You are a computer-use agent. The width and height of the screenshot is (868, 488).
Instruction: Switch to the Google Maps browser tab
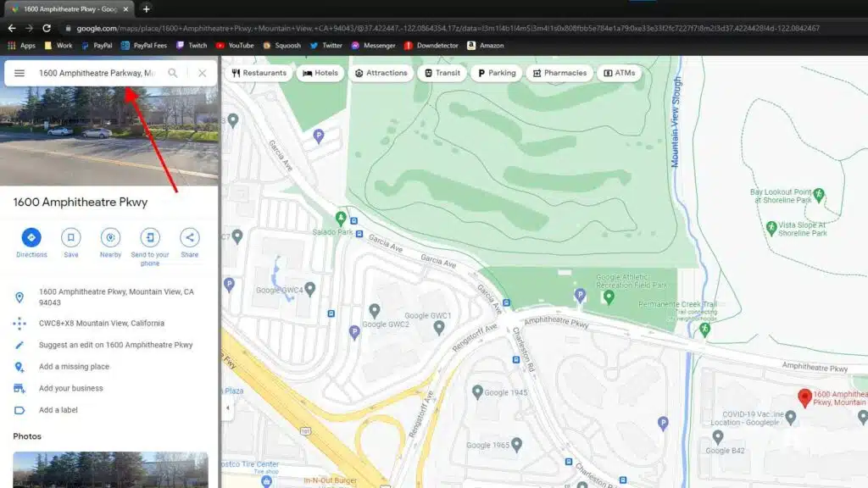64,10
